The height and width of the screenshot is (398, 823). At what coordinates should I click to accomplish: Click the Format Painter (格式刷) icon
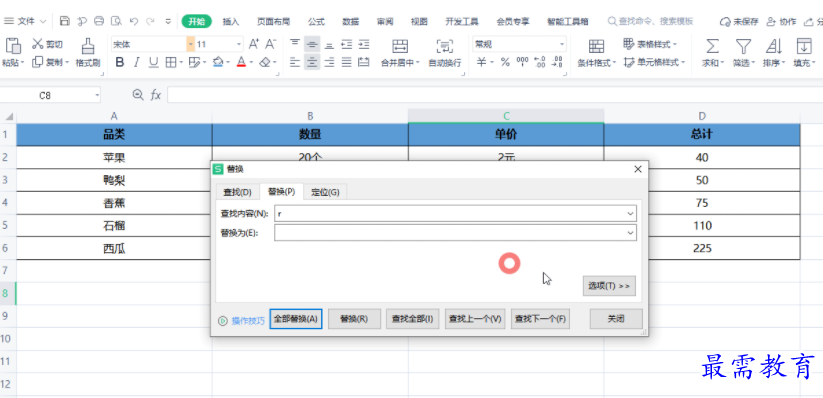[88, 46]
